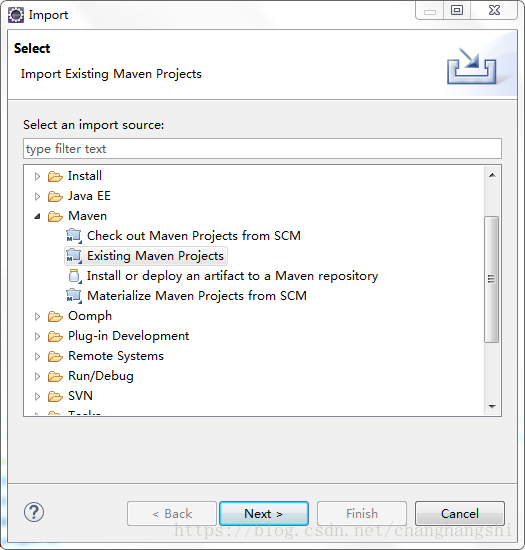This screenshot has width=525, height=550.
Task: Select the Remote Systems folder
Action: click(116, 356)
